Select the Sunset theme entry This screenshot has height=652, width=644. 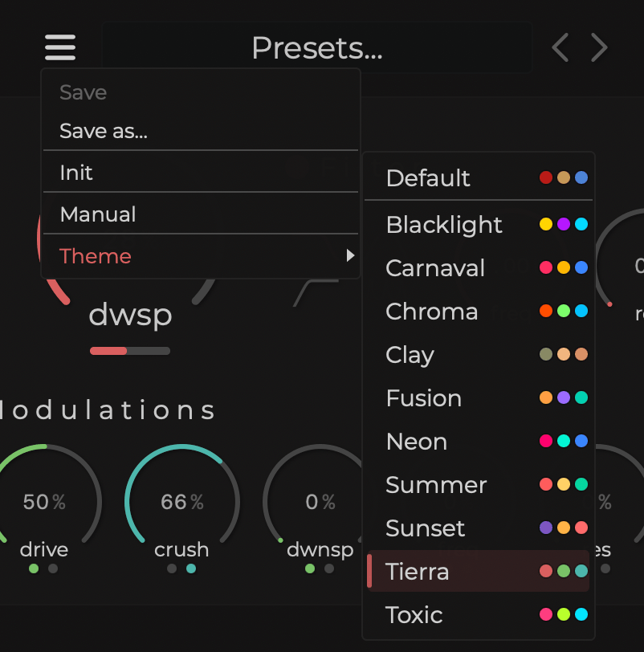425,528
